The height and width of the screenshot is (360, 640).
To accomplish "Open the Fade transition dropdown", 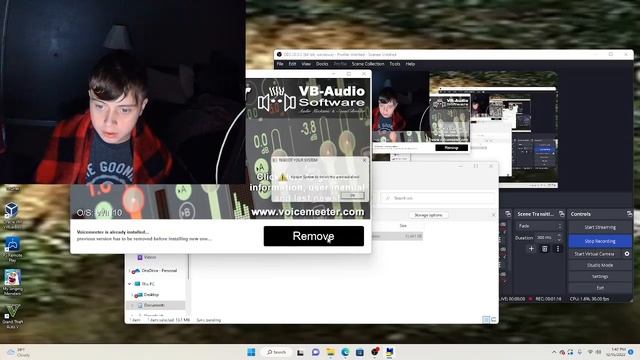I will point(540,226).
